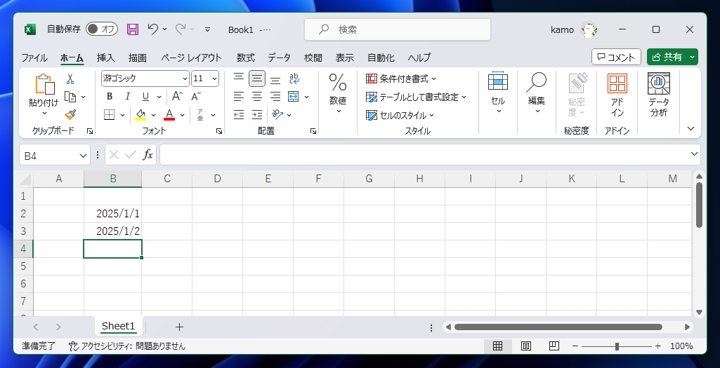Open the コメント button
This screenshot has height=368, width=720.
click(616, 57)
